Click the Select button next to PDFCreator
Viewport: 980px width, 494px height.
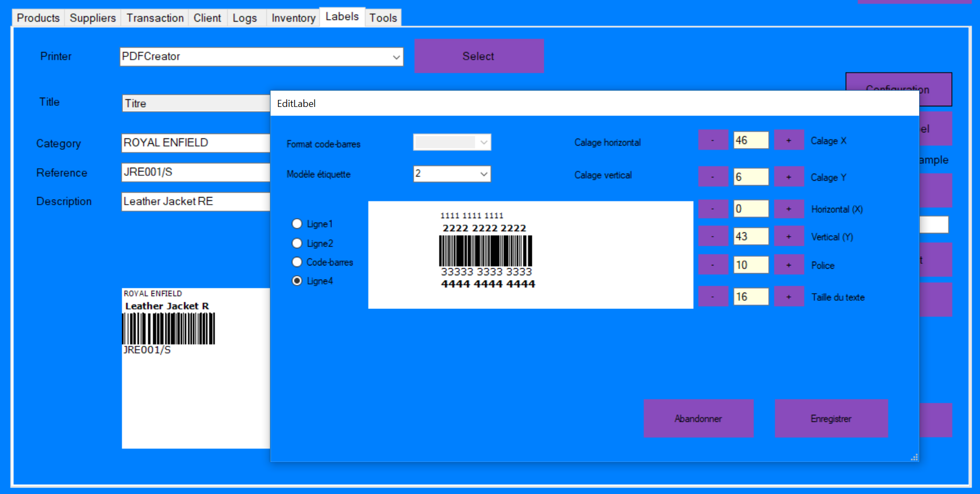tap(479, 56)
